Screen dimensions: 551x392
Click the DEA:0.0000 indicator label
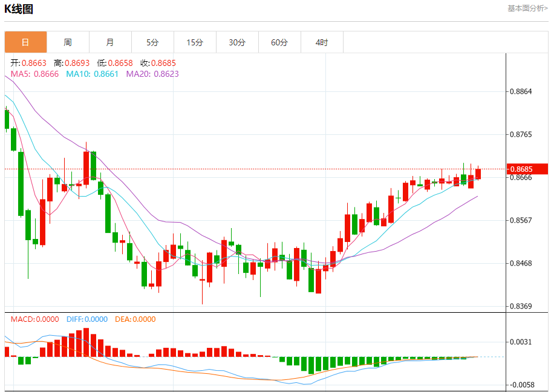click(x=135, y=319)
